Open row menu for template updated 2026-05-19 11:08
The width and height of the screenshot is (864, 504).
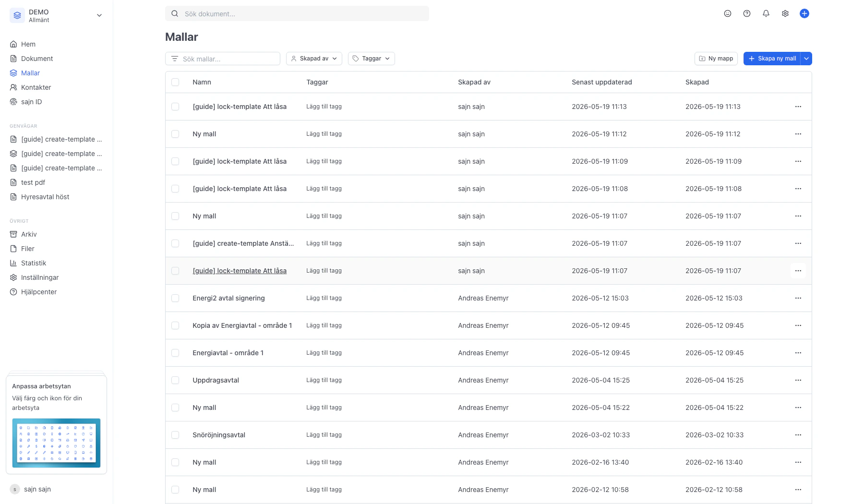pos(798,189)
